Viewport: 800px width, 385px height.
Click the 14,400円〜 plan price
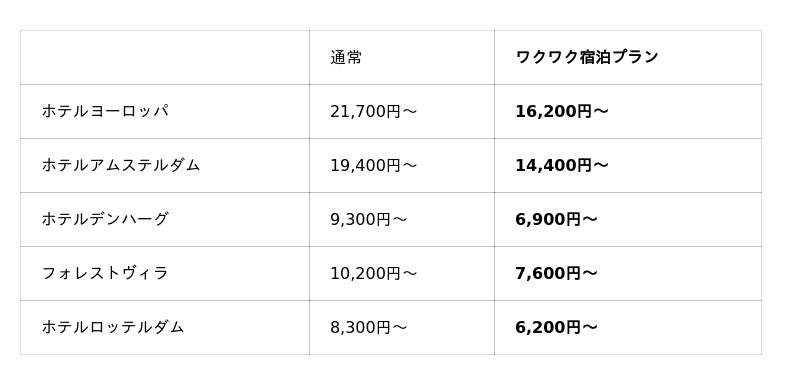tap(562, 165)
